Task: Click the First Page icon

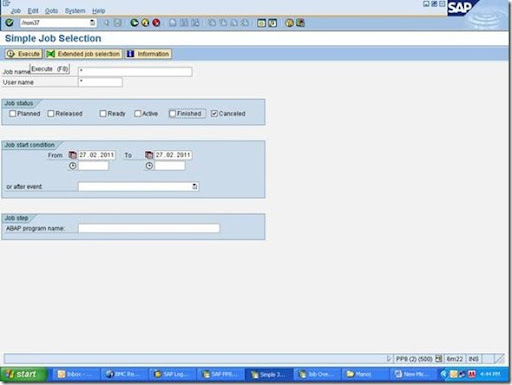Action: point(212,23)
